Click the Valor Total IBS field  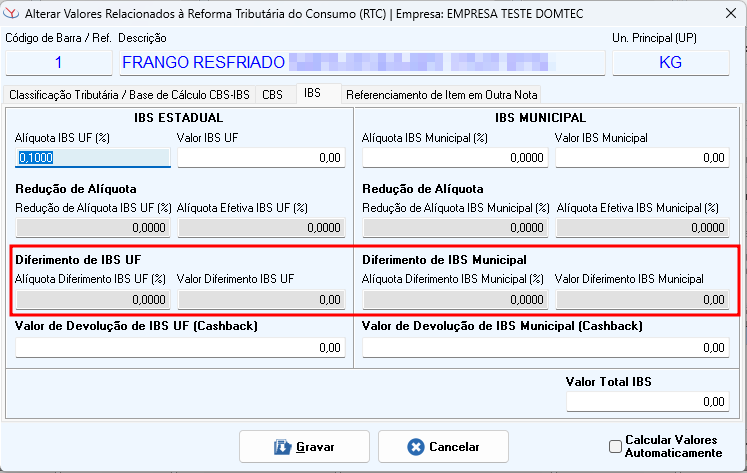point(647,401)
